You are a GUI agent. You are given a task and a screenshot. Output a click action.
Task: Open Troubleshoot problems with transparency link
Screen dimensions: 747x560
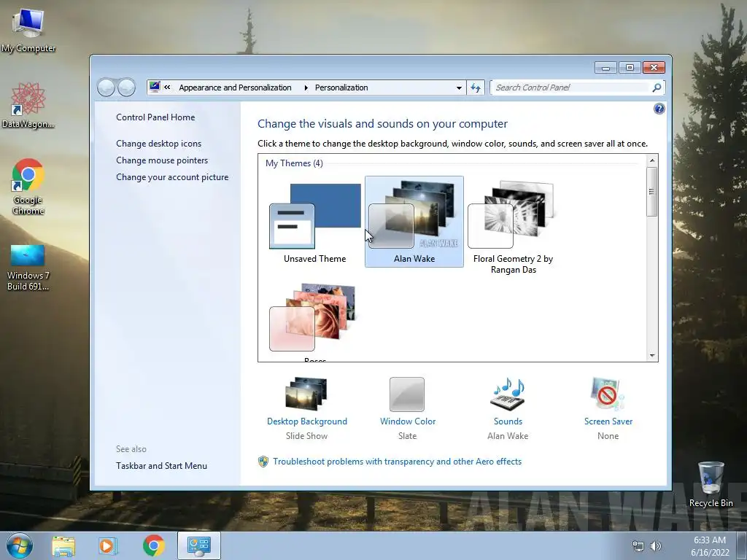coord(398,462)
